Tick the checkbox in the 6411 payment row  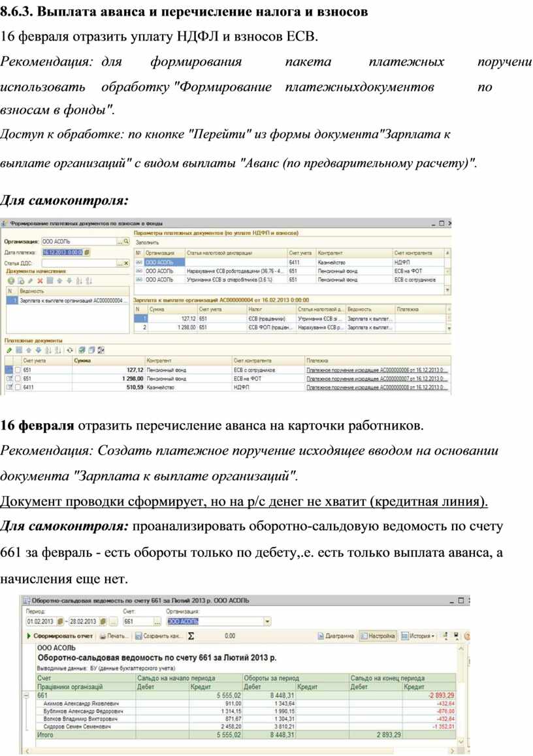18,387
